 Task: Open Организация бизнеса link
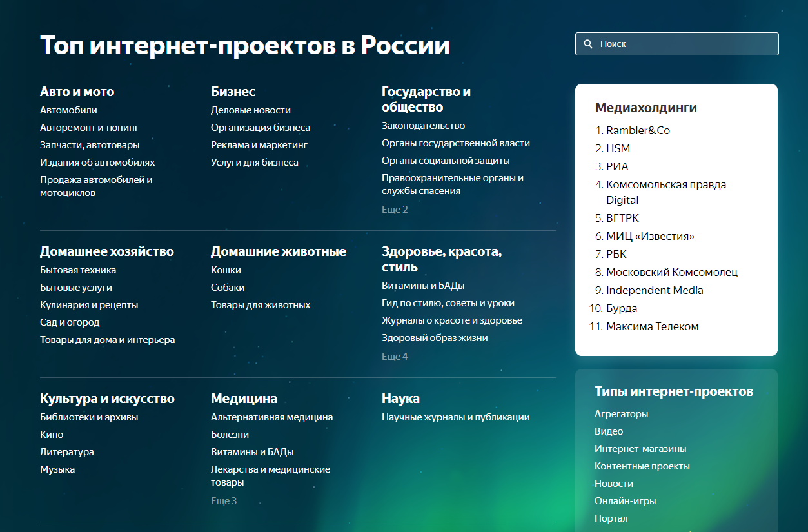pos(261,128)
